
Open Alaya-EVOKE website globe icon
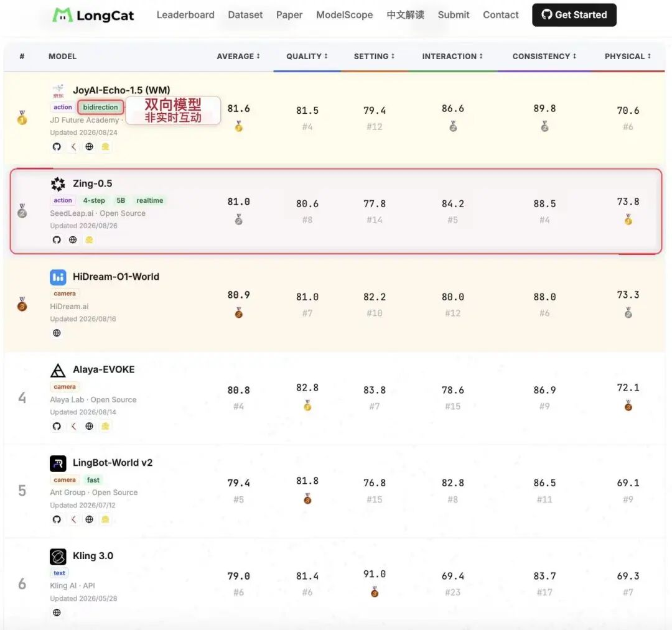(x=89, y=426)
